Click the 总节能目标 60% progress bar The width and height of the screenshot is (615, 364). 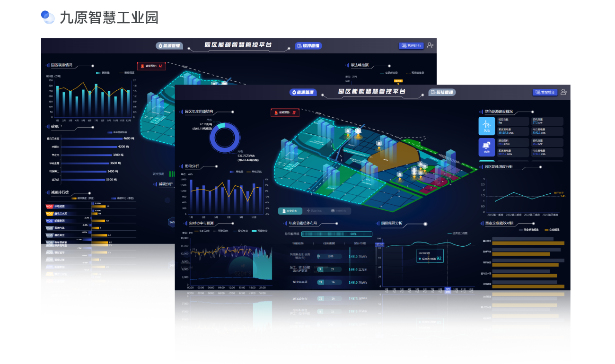(x=336, y=234)
